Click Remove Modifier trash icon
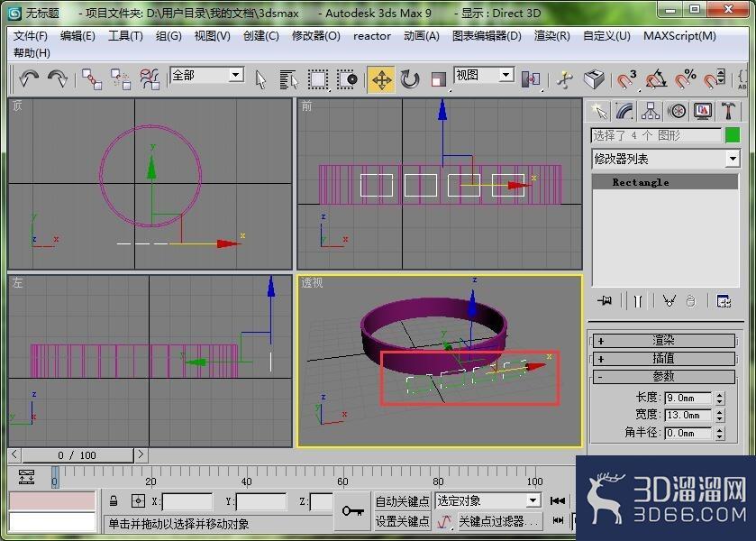The height and width of the screenshot is (541, 756). click(690, 301)
